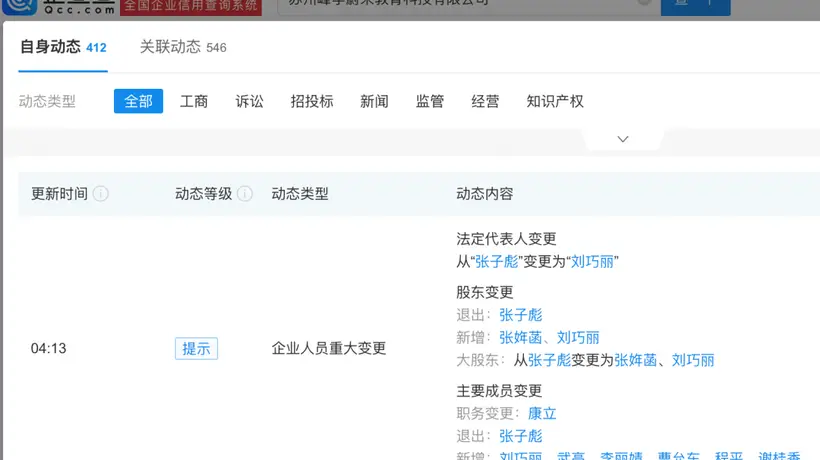Click the 企业人员重大变更 type text
The image size is (820, 460).
[328, 349]
